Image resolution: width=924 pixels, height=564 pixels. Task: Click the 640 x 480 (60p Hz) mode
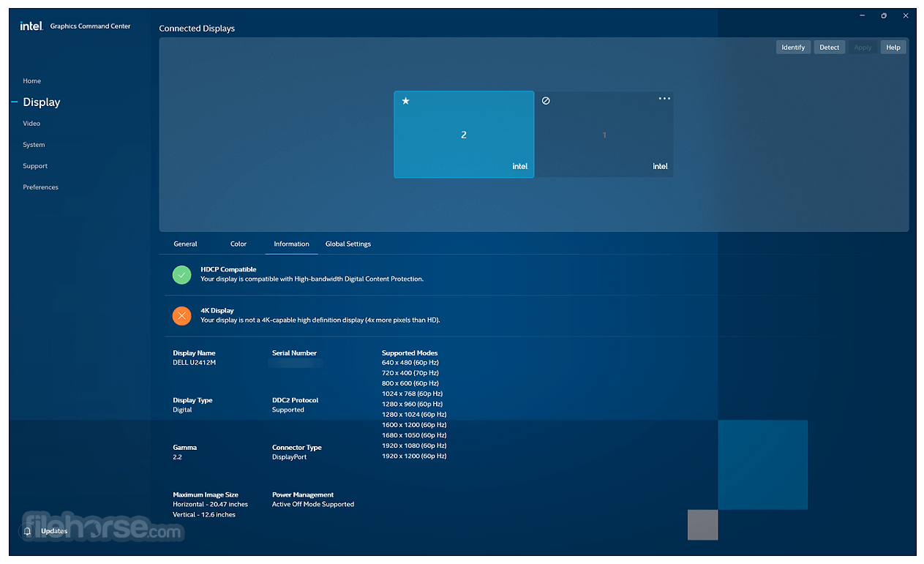coord(410,363)
